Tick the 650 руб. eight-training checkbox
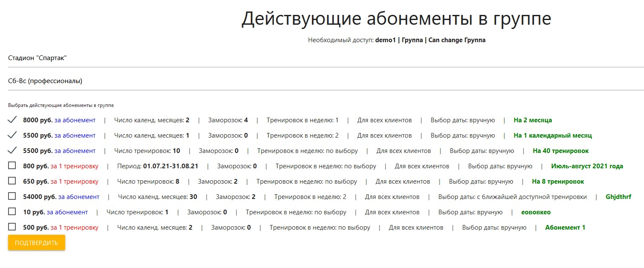Image resolution: width=644 pixels, height=268 pixels. click(12, 181)
